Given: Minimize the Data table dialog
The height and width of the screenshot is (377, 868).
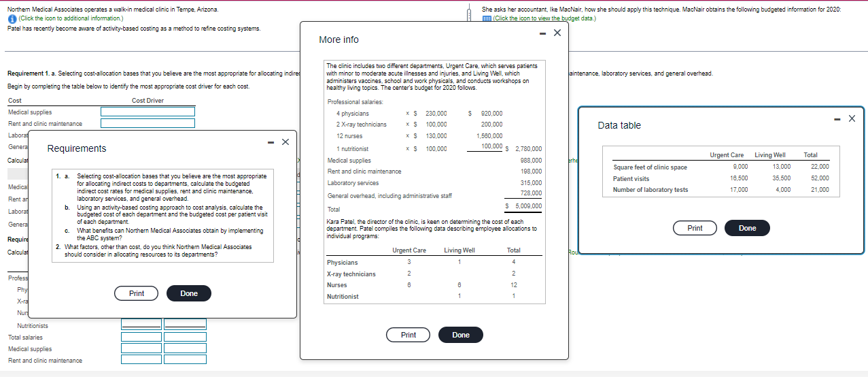Looking at the screenshot, I should coord(838,118).
